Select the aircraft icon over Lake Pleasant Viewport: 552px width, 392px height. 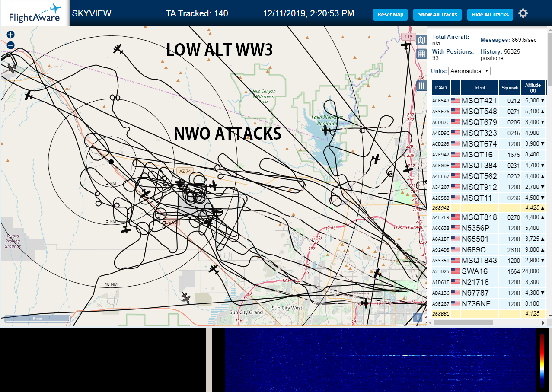click(x=327, y=130)
